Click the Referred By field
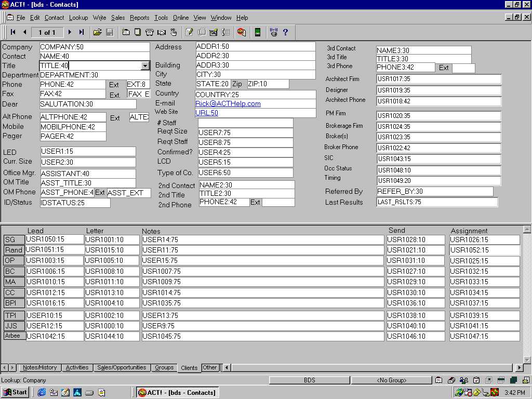 [435, 191]
